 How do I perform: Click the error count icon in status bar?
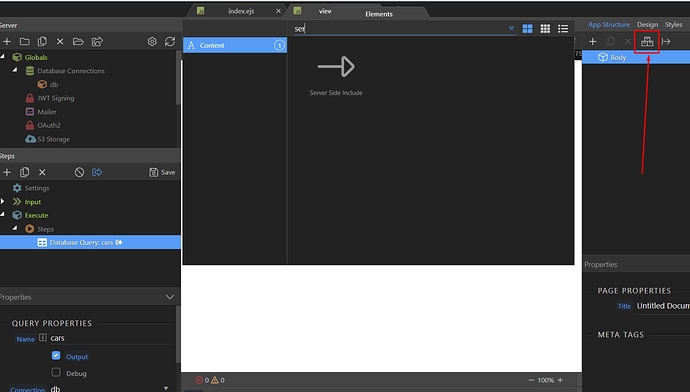point(199,380)
